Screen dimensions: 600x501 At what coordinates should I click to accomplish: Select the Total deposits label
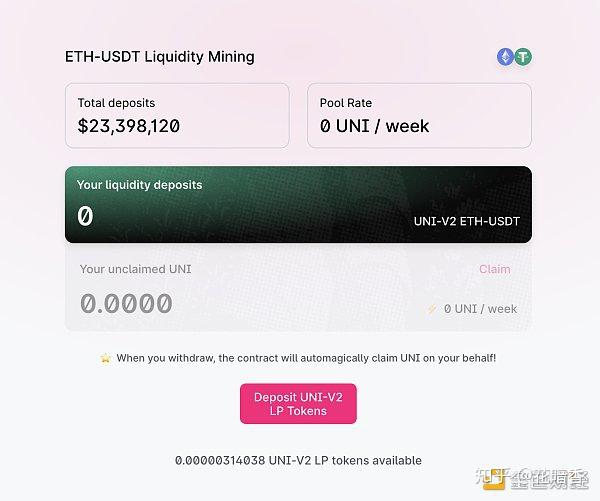pos(116,103)
